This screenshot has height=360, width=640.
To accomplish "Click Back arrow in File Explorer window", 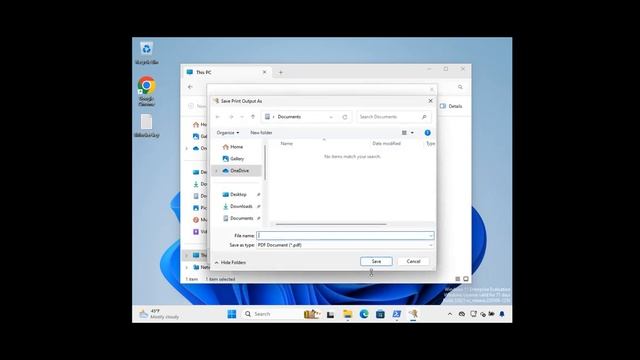I will [x=190, y=87].
